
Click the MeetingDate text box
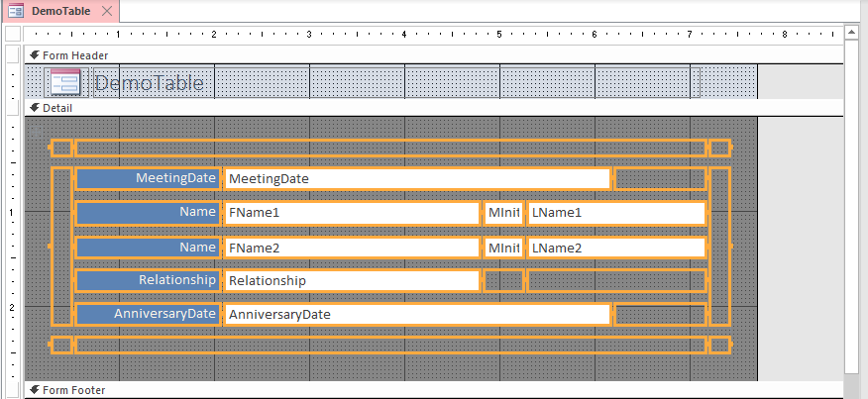(416, 178)
